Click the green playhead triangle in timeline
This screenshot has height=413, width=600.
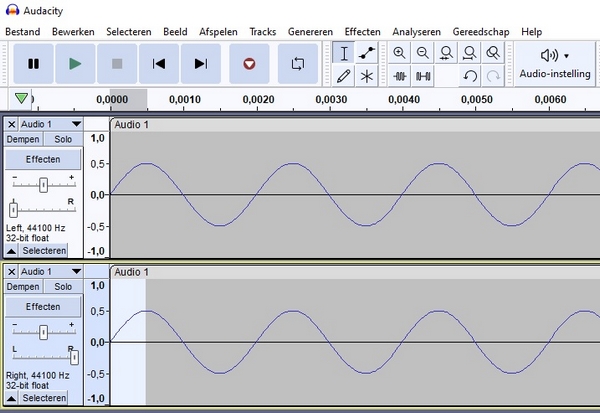click(21, 98)
